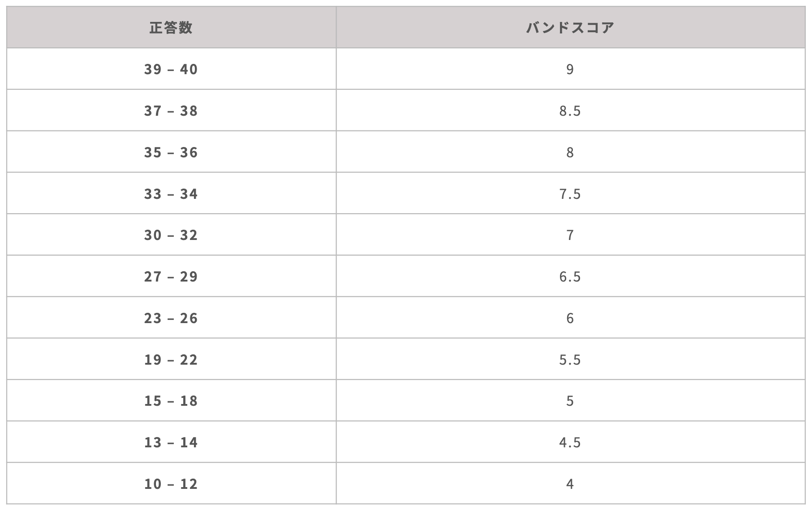
Task: Select the 37 – 38 score range cell
Action: 171,110
